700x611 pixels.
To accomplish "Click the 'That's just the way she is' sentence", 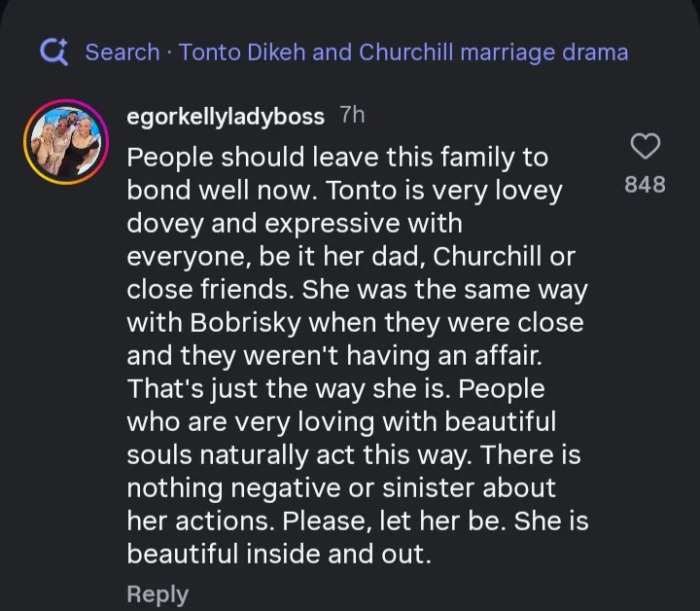I will point(289,388).
